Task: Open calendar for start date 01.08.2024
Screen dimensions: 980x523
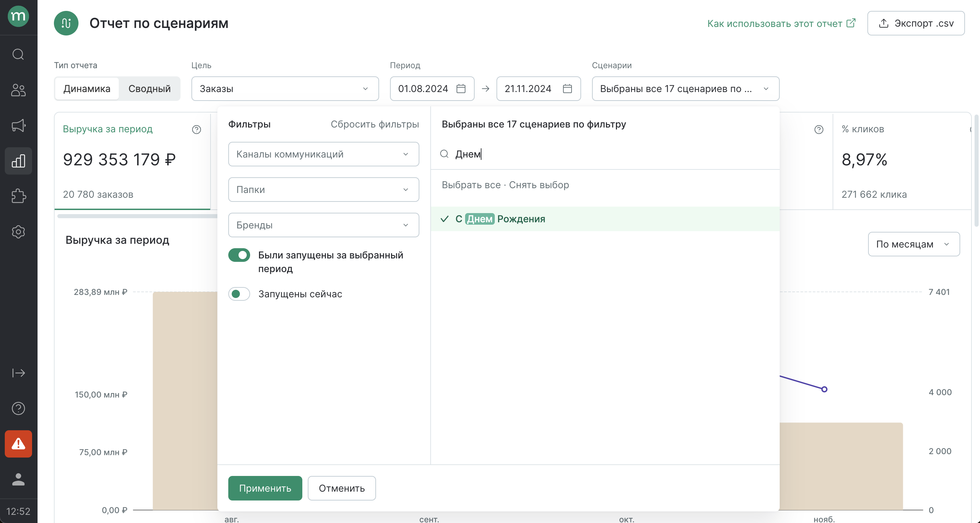Action: tap(461, 89)
